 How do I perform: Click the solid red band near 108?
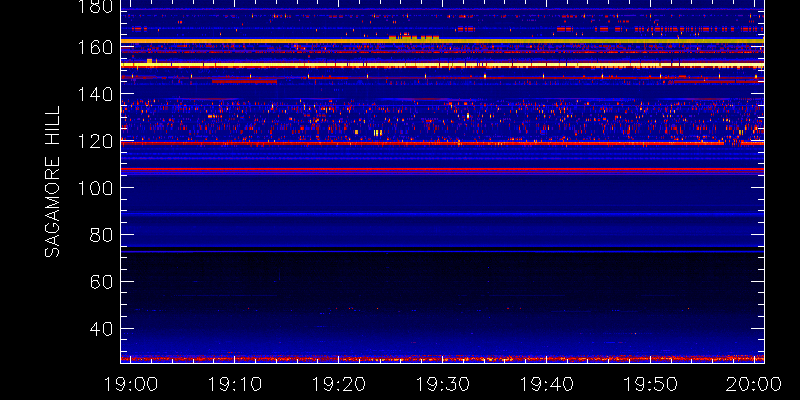pos(442,169)
